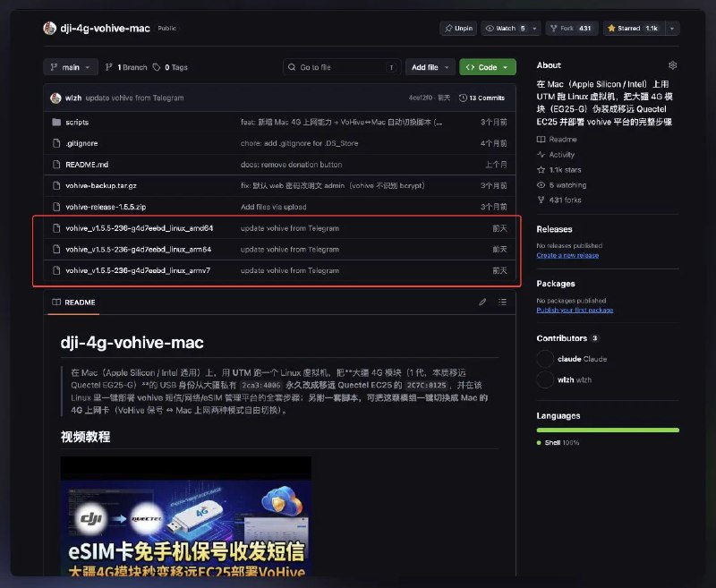Open vohive-backup.tar.gz file

101,185
